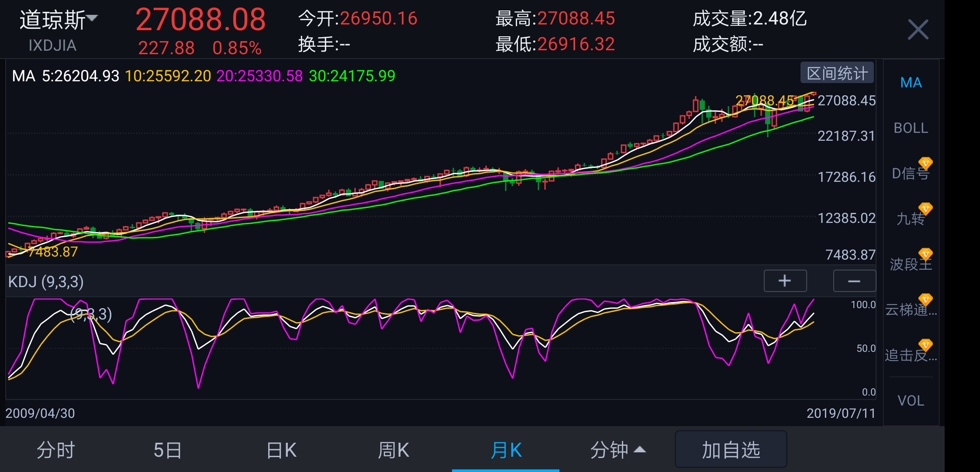
Task: Switch to 分时 time-sharing tab
Action: pos(56,450)
